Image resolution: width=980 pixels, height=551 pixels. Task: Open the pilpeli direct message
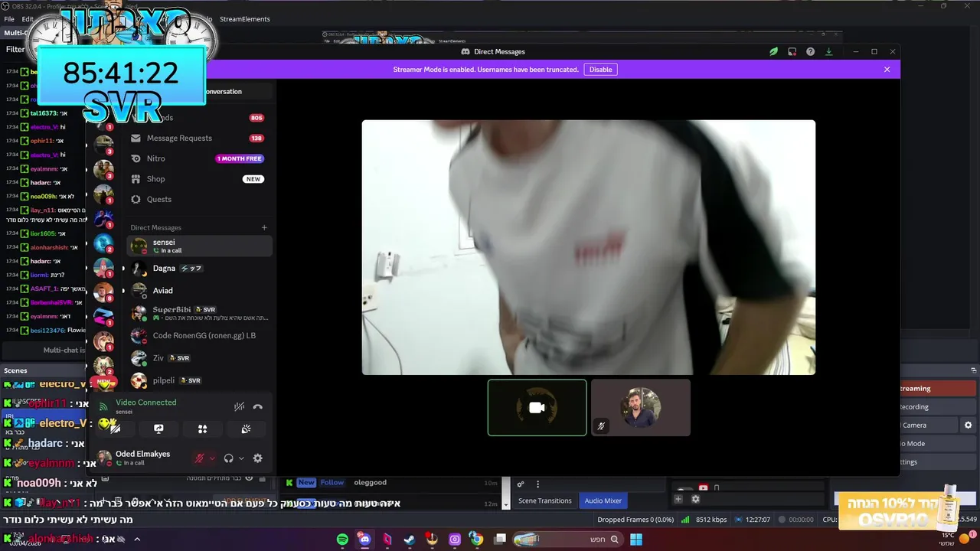point(199,380)
